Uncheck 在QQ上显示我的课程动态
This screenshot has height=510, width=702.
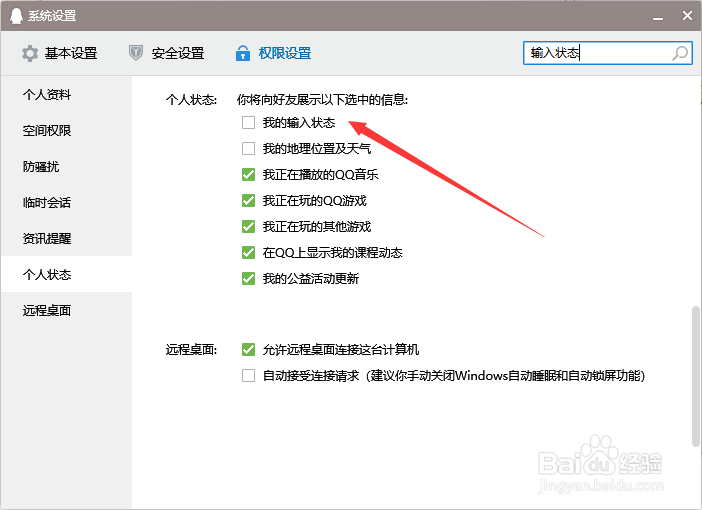(248, 253)
